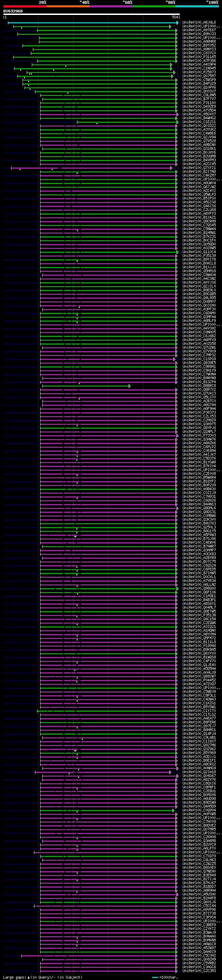
Task: Click hit label UniRef100_C6SYC0
Action: coord(199,53)
